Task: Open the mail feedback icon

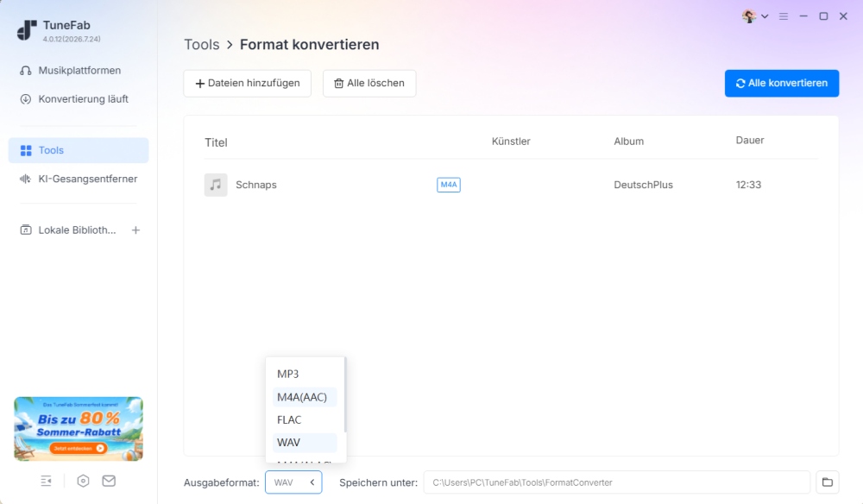Action: pos(109,481)
